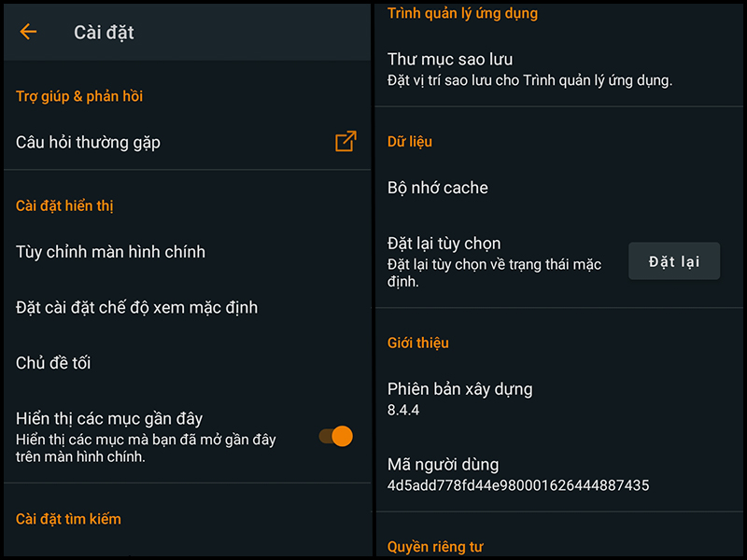This screenshot has width=747, height=560.
Task: Tap the Giới thiệu section header
Action: click(418, 343)
